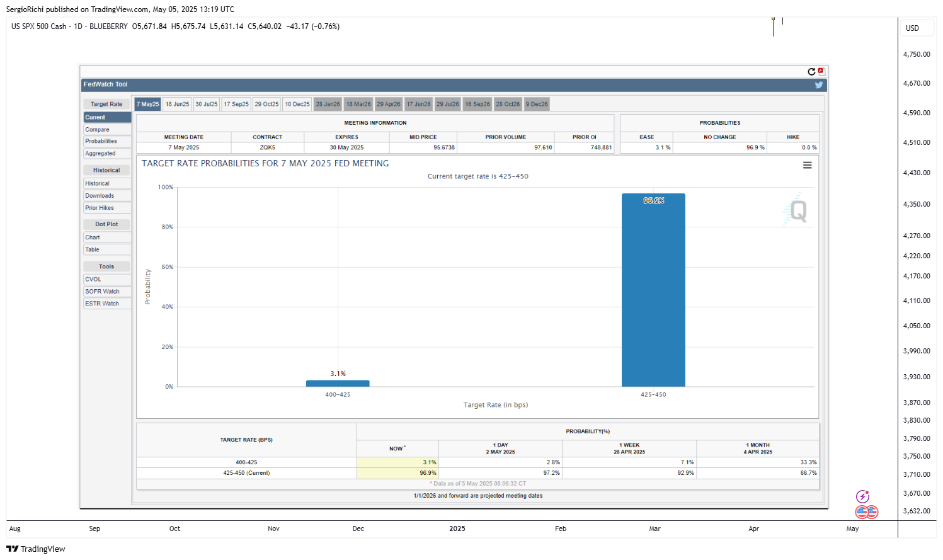This screenshot has height=560, width=943.
Task: Open the Dot Plot Table item
Action: pyautogui.click(x=107, y=249)
